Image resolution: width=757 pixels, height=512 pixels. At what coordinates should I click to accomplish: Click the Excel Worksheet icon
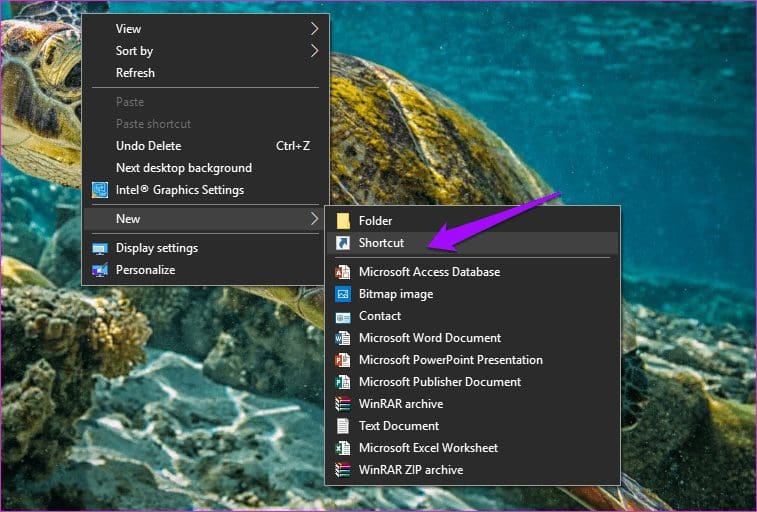(x=343, y=448)
